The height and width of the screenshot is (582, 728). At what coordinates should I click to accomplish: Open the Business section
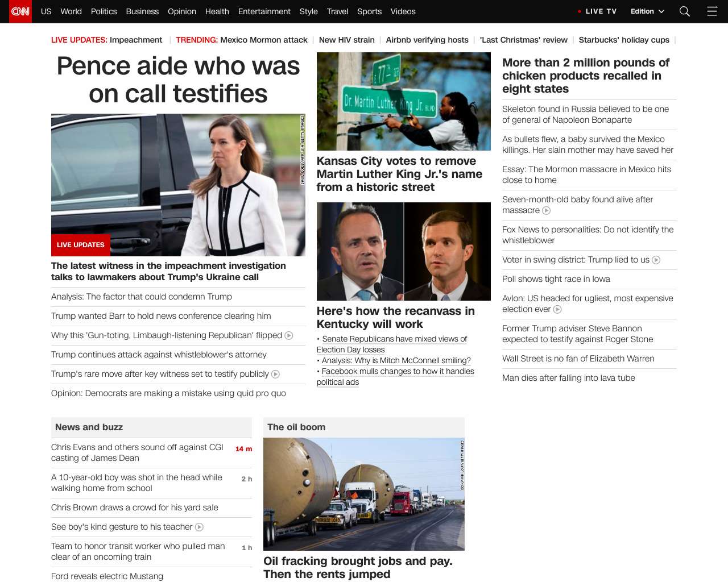142,11
